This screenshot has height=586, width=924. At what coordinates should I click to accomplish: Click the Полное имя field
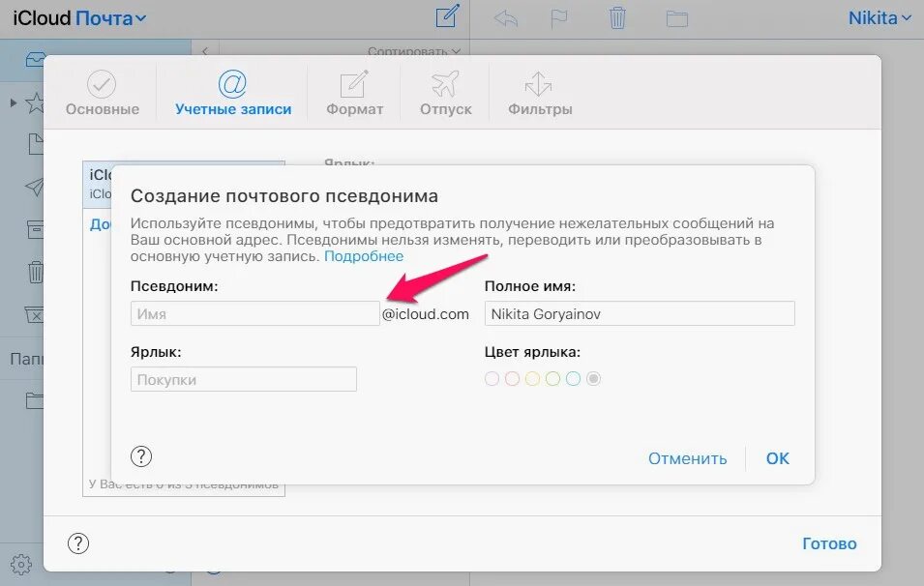coord(640,313)
